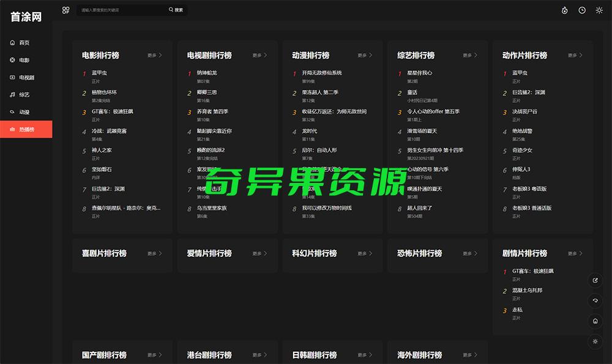Expand 更多 for 动漫排行榜
The height and width of the screenshot is (364, 612).
365,56
